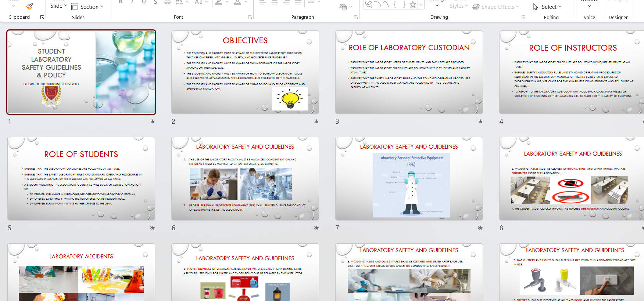Click the animation star under slide 5
The image size is (644, 301).
[152, 228]
